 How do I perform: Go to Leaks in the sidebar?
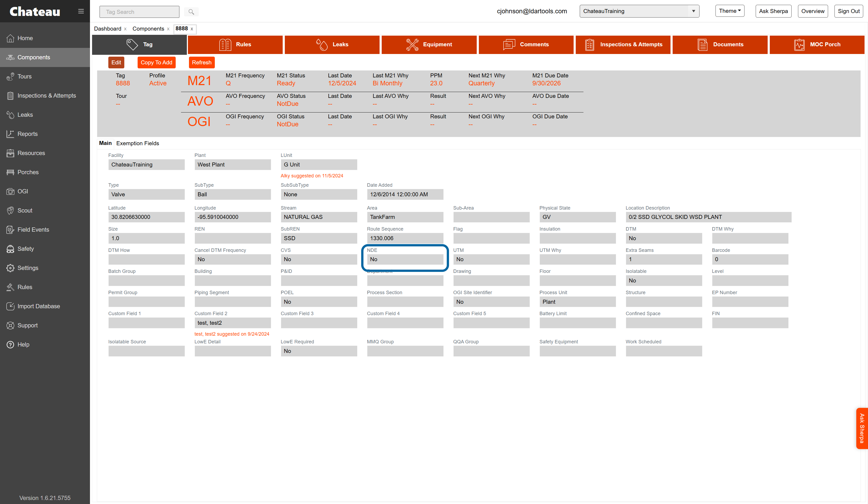pos(45,115)
